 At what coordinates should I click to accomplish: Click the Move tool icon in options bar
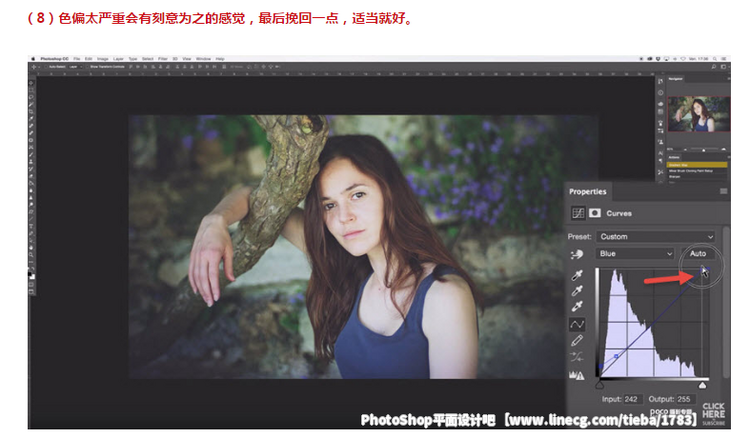(x=34, y=67)
